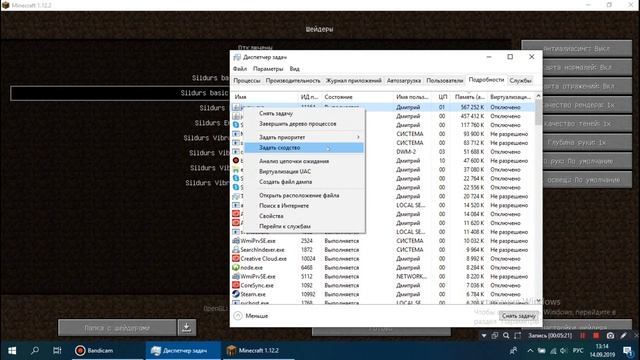The height and width of the screenshot is (360, 640).
Task: Click the Skype process icon in the 117 760 K row
Action: pos(236,125)
